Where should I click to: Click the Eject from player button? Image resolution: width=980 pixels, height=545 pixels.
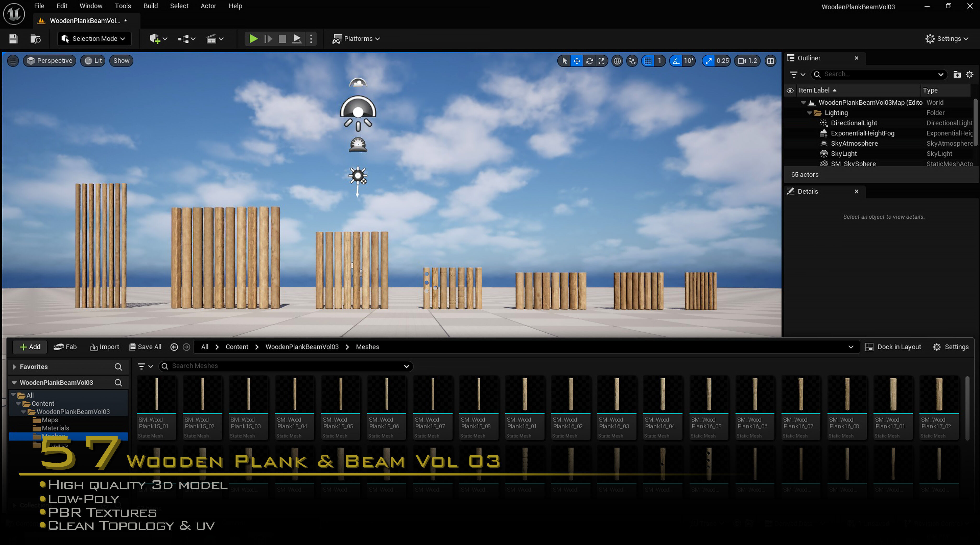click(297, 39)
